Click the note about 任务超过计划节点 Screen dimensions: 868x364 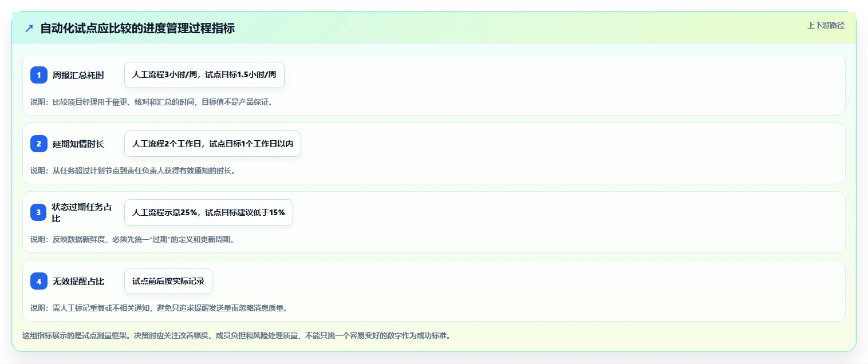pyautogui.click(x=133, y=171)
